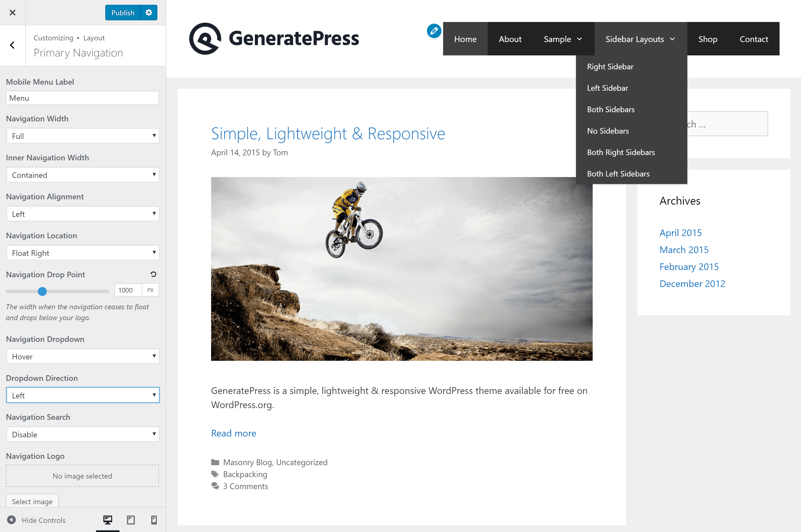Screen dimensions: 801x532
Task: Click the GeneratePress site title text
Action: pos(294,38)
